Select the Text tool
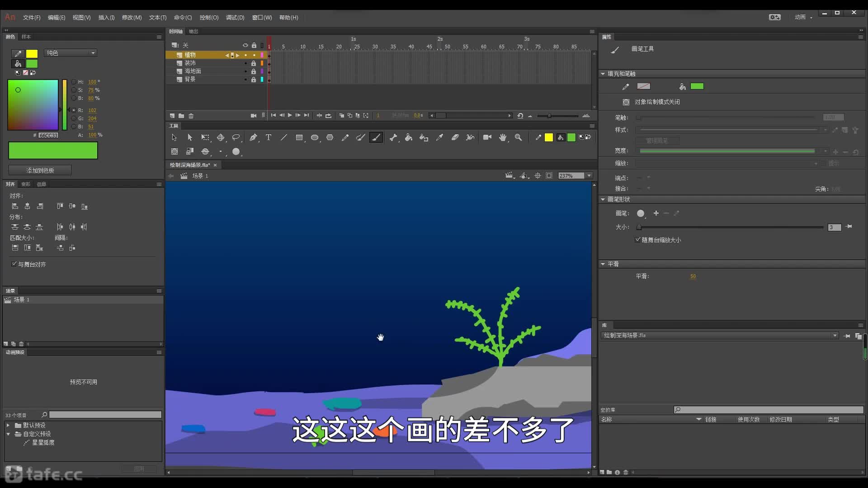 269,137
